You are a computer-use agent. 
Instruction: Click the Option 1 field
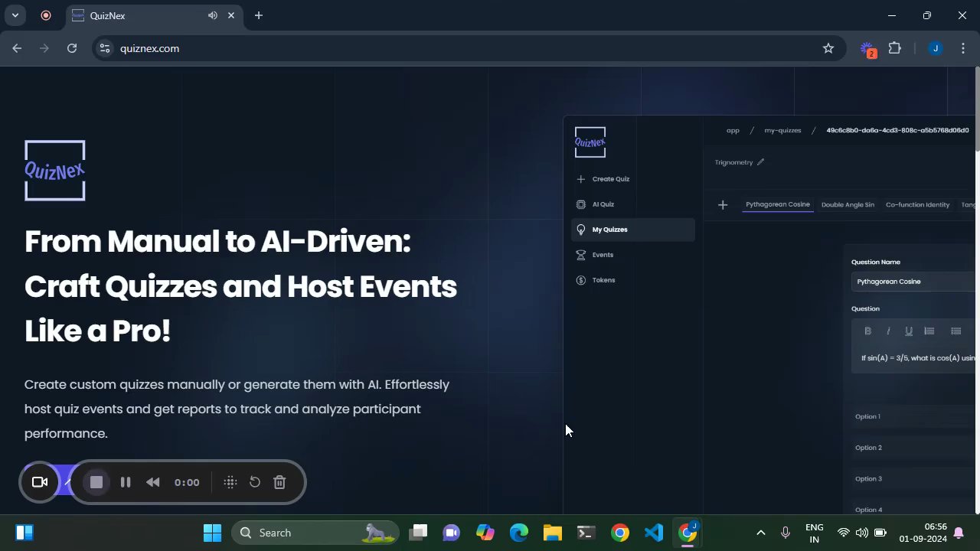[914, 416]
